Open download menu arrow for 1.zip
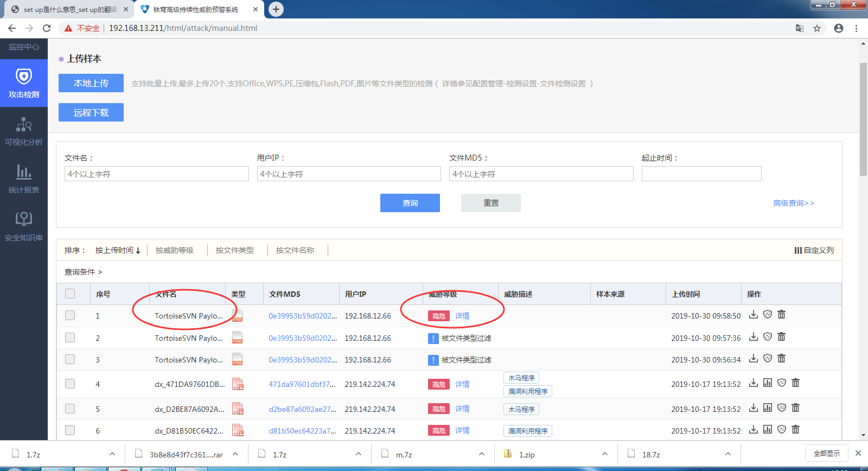The height and width of the screenshot is (471, 868). (x=605, y=454)
